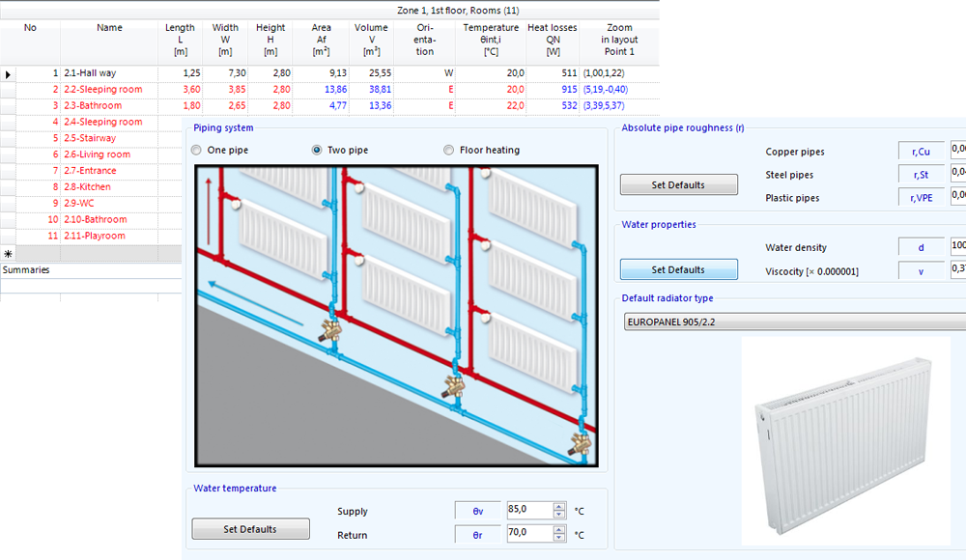The height and width of the screenshot is (560, 966).
Task: Select the Two pipe piping system option
Action: pos(317,150)
